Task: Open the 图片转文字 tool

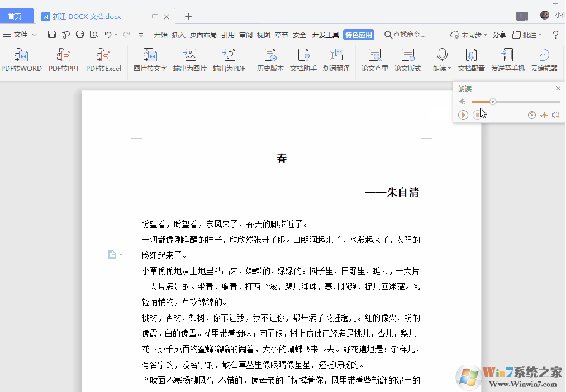Action: click(x=150, y=60)
